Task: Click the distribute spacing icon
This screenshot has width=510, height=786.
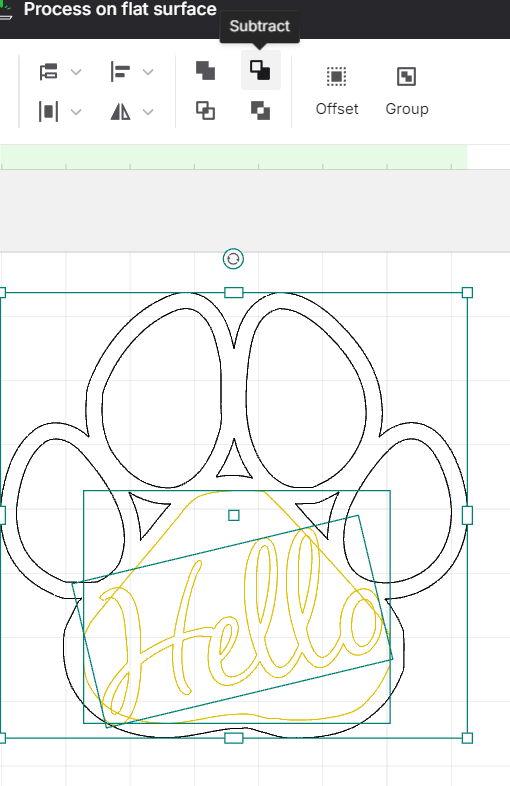Action: (x=49, y=111)
